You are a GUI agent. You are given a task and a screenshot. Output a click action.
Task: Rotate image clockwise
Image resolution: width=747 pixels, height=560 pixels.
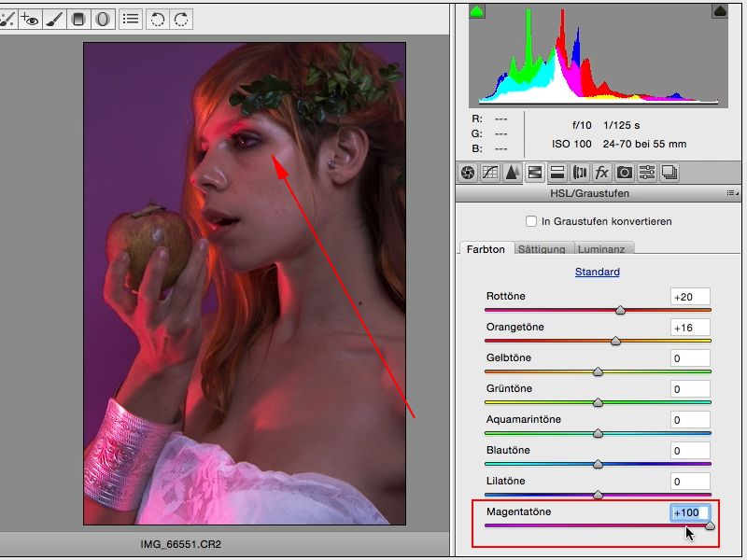181,19
